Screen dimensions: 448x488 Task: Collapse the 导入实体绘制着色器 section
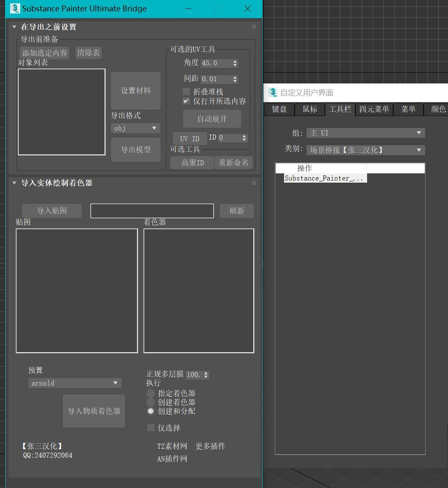(14, 183)
